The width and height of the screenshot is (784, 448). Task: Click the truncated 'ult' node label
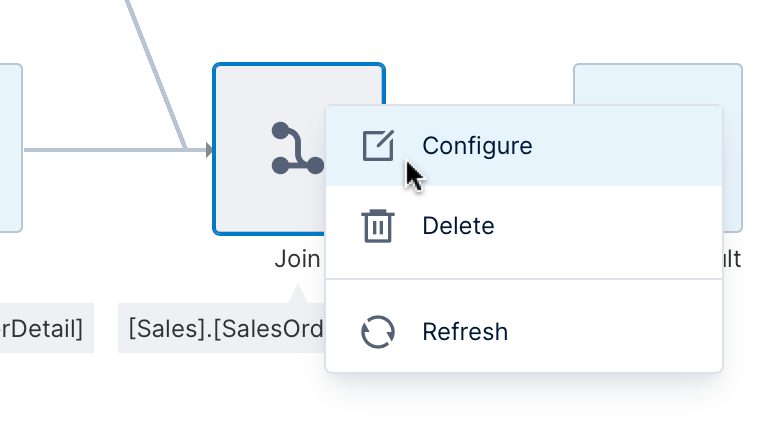coord(732,259)
